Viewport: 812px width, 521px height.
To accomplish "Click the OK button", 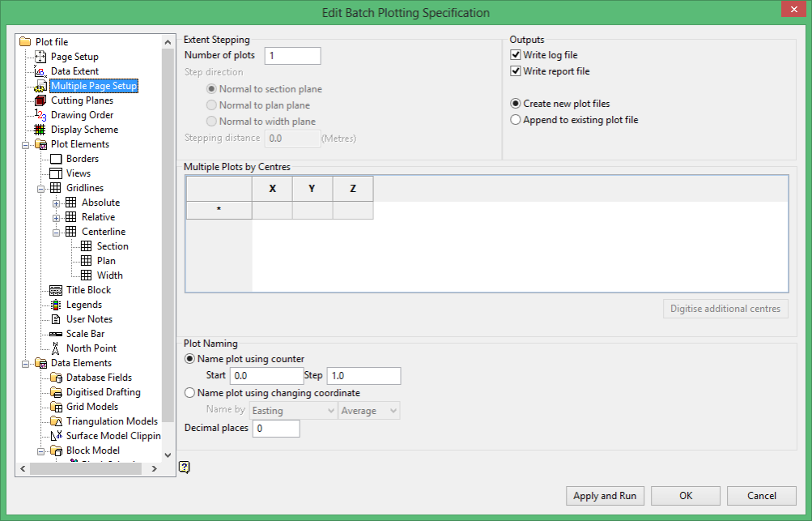I will (686, 496).
